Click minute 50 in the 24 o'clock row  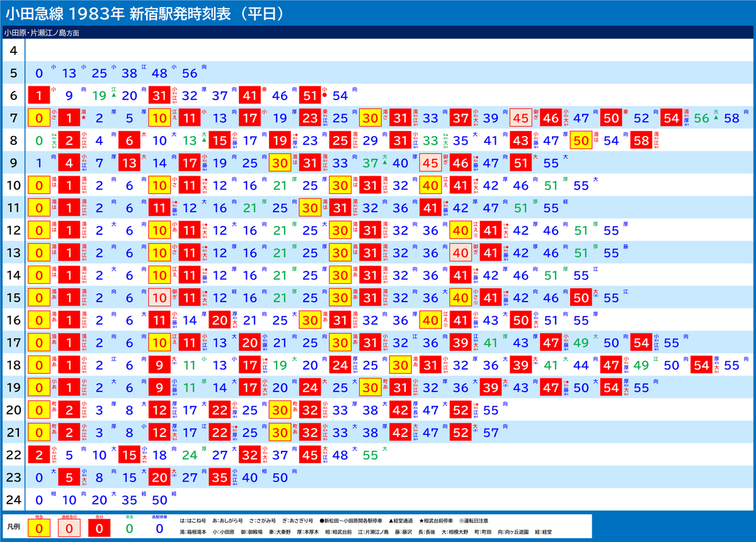[159, 500]
